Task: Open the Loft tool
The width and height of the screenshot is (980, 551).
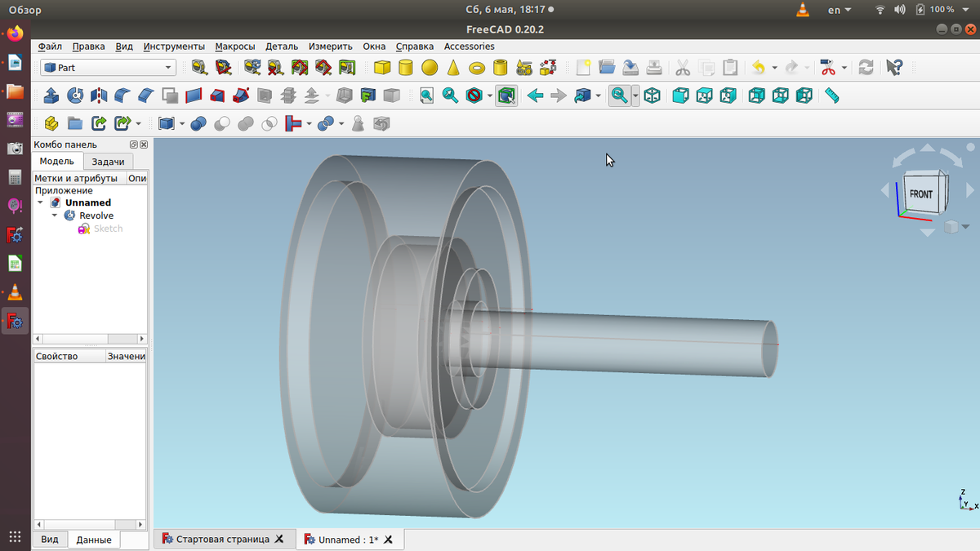Action: [217, 96]
